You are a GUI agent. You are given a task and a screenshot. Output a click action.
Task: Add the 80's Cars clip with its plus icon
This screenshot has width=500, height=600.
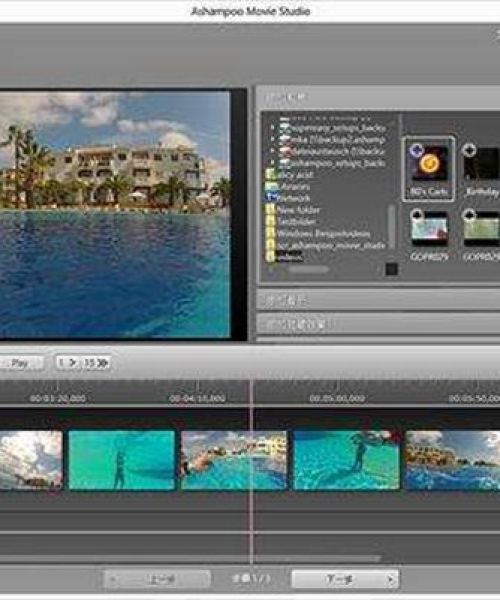416,150
